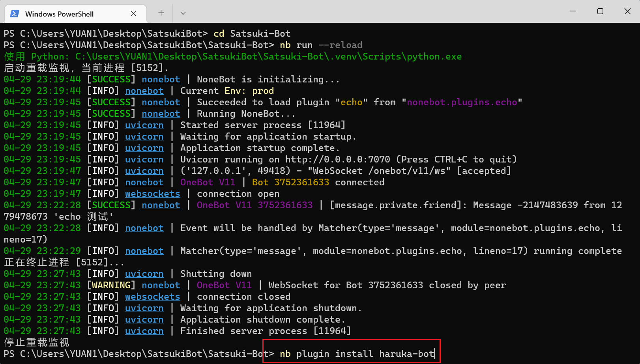Image resolution: width=640 pixels, height=364 pixels.
Task: Click nonebot link on 'message.private.friend' line
Action: point(161,205)
